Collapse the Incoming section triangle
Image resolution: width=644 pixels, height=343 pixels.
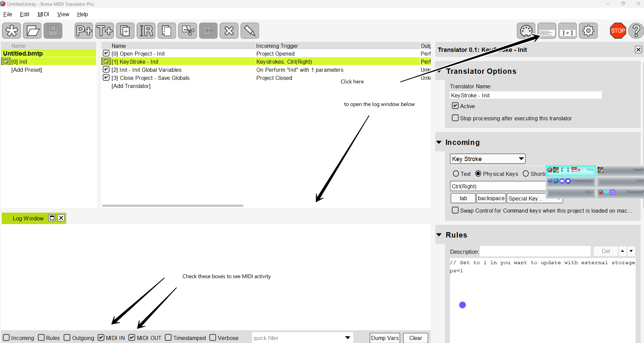pyautogui.click(x=439, y=142)
